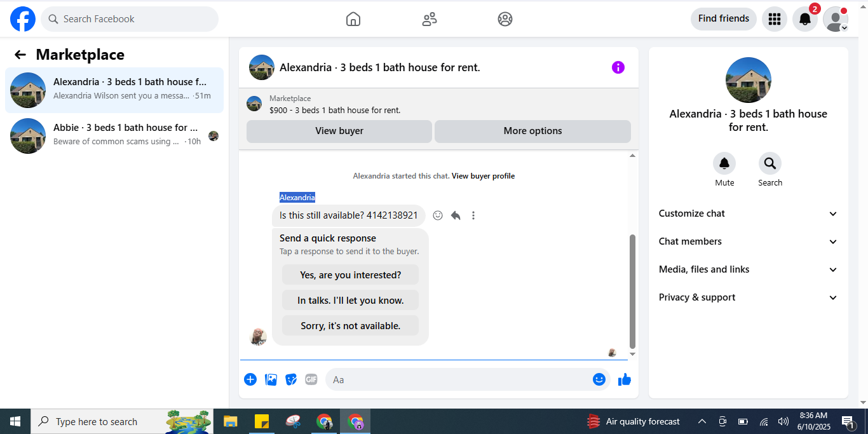
Task: Mute this chat
Action: [x=724, y=164]
